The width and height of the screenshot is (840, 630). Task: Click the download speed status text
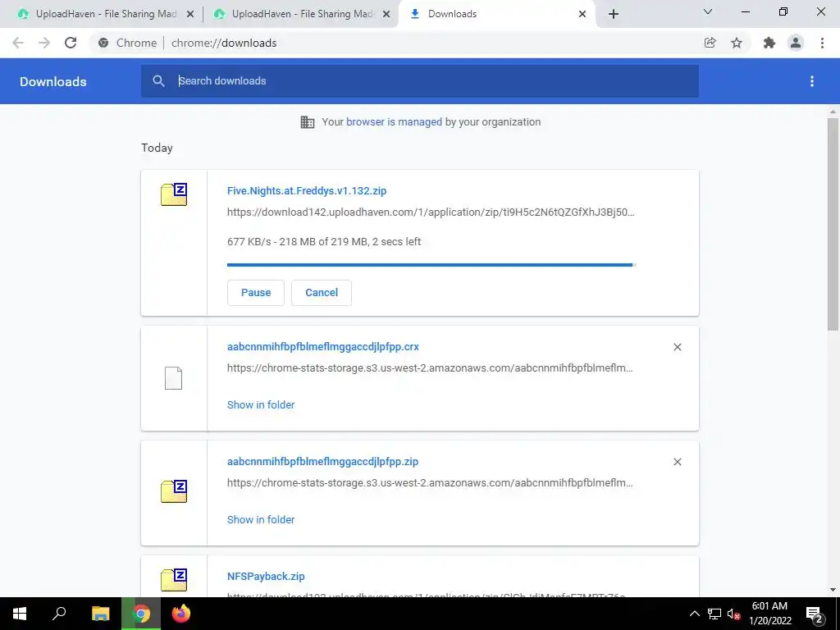tap(324, 242)
